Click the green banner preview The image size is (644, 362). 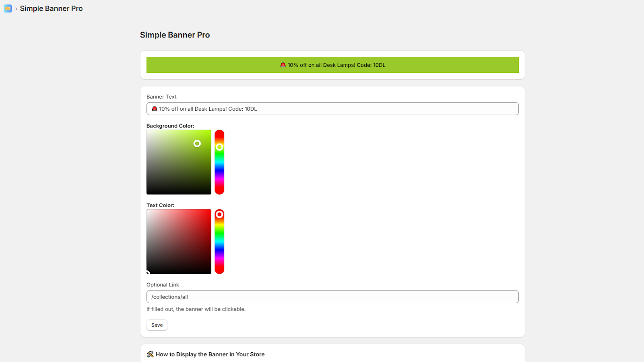click(x=332, y=65)
